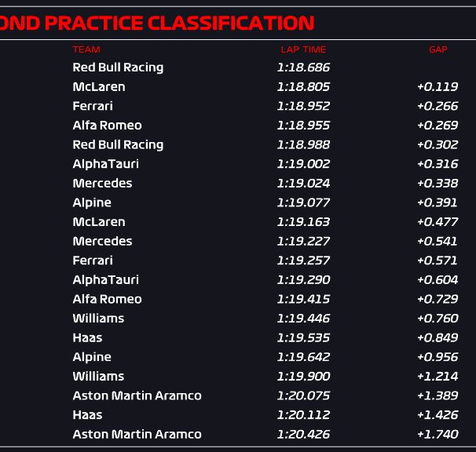Viewport: 476px width, 452px height.
Task: Select the +0.477 McLaren gap
Action: coord(438,222)
